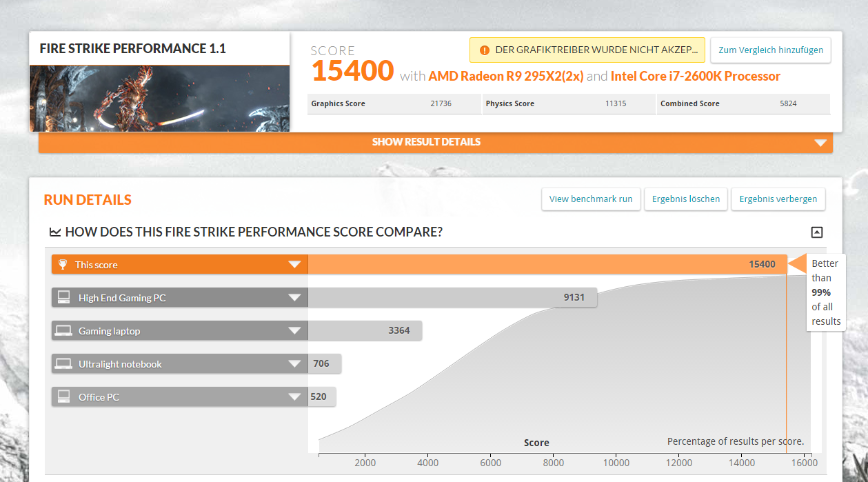This screenshot has height=482, width=868.
Task: Click the 16000 axis label on chart
Action: pyautogui.click(x=805, y=463)
